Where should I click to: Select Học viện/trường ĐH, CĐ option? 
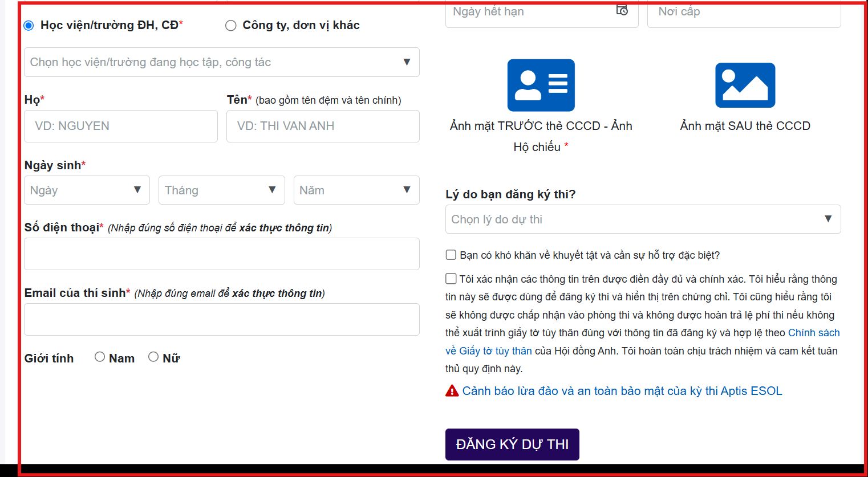[x=28, y=25]
